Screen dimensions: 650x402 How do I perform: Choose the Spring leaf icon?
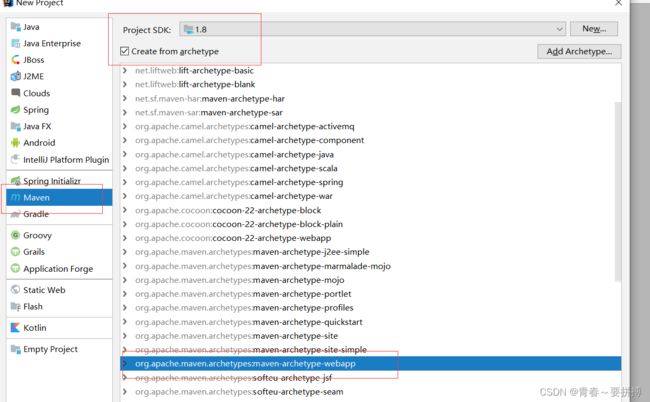[x=16, y=109]
